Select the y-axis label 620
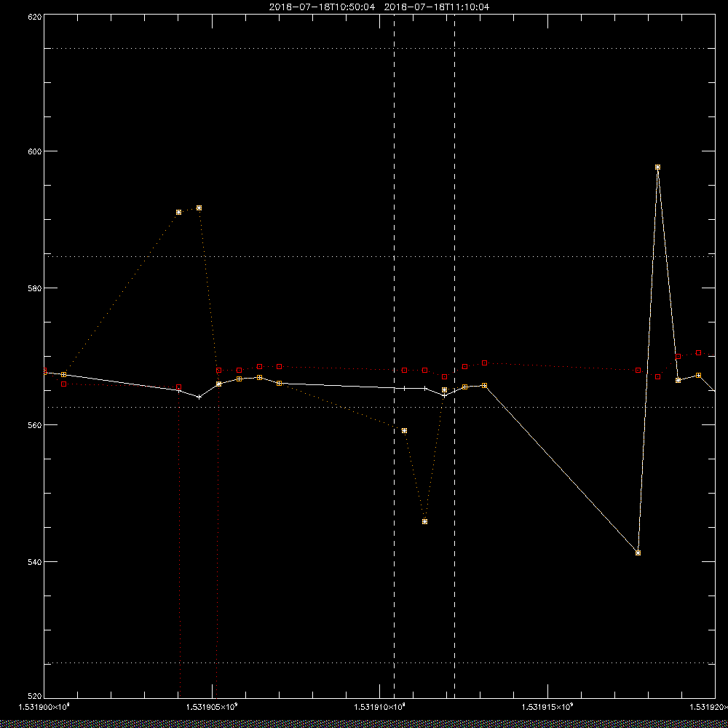728x728 pixels. [x=35, y=16]
